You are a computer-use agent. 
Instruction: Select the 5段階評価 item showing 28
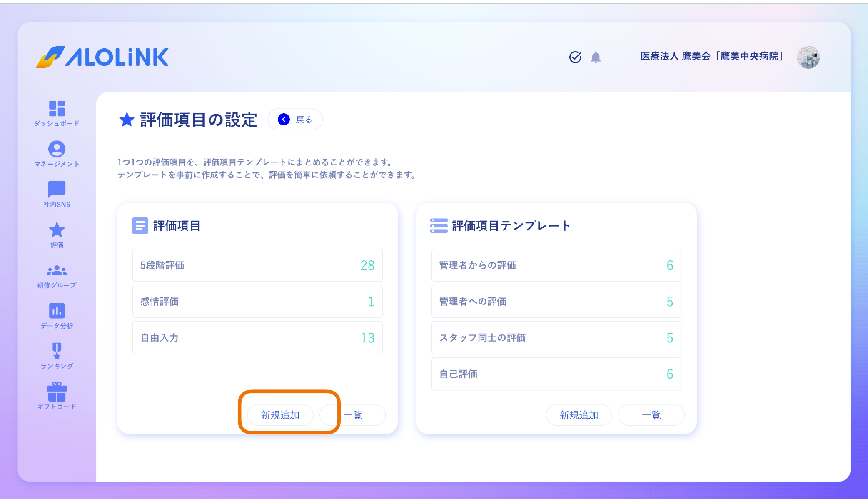[257, 265]
